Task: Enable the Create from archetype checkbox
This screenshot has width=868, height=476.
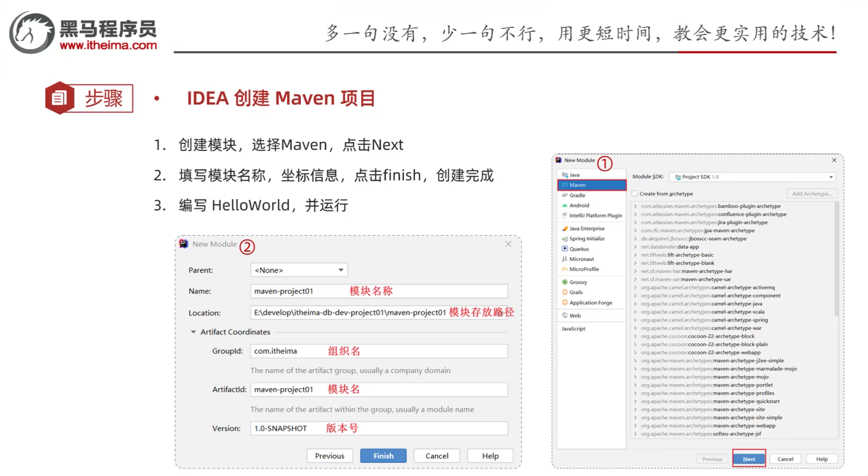Action: pos(634,193)
